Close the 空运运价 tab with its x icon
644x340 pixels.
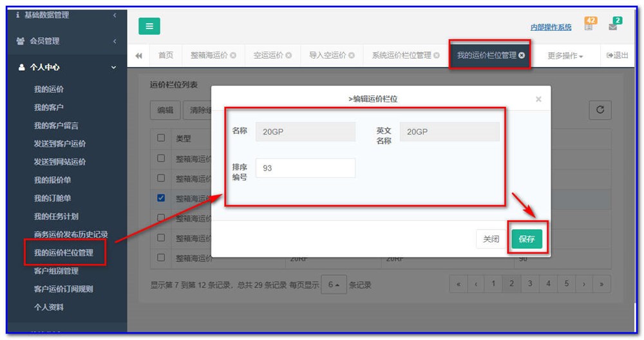289,55
